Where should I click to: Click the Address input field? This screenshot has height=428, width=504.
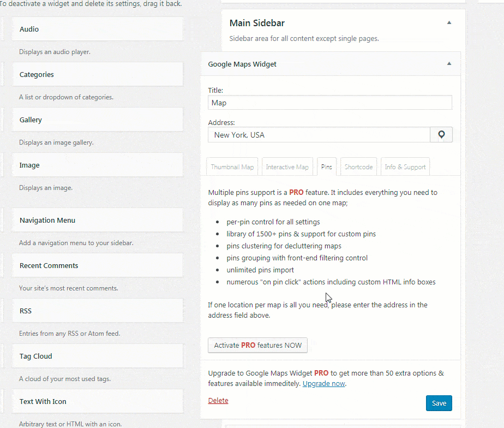click(319, 135)
